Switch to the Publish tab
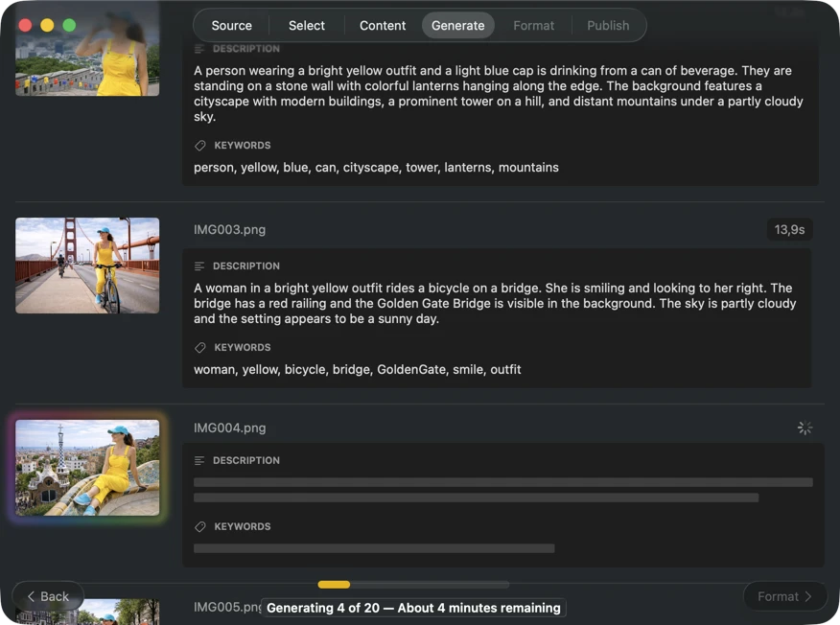840x625 pixels. [608, 26]
